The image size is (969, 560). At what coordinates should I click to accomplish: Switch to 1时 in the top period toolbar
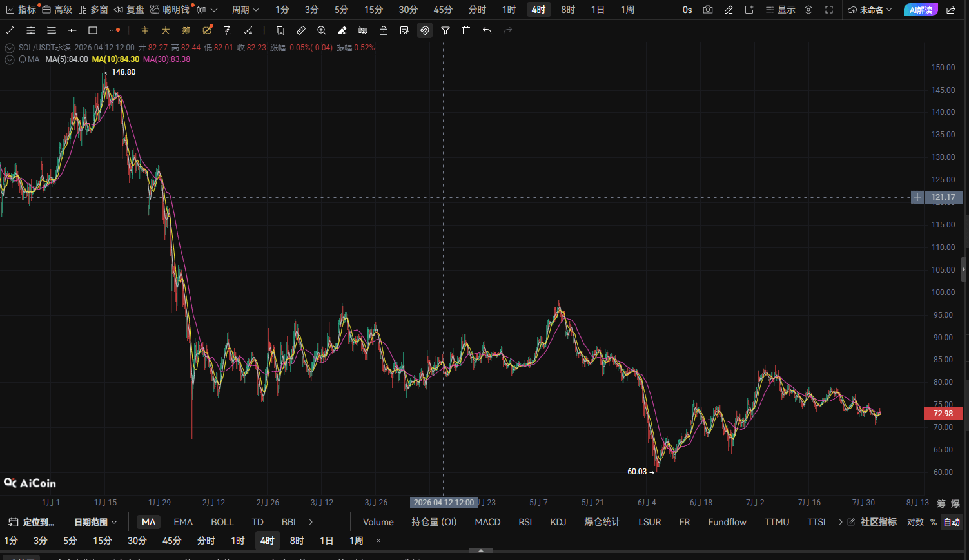509,10
